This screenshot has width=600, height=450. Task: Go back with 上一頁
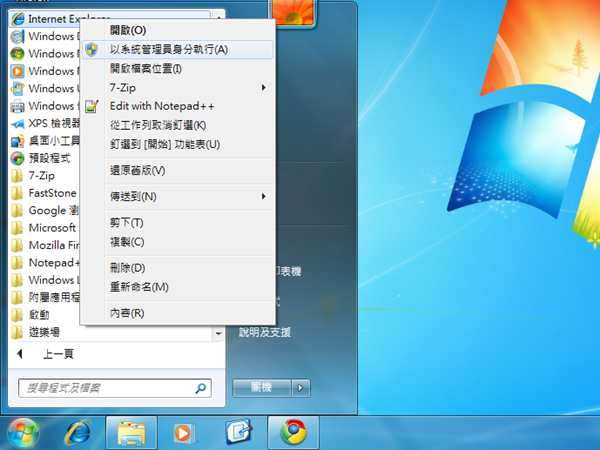click(58, 354)
